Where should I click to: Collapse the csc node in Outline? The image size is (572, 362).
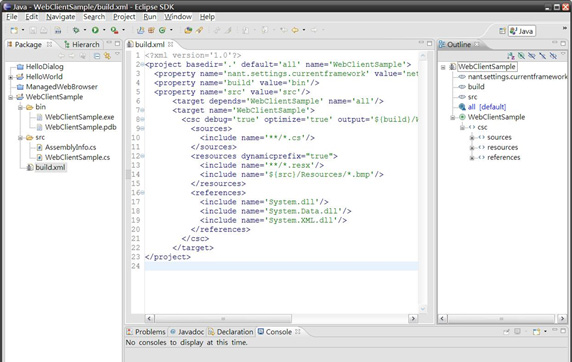click(x=462, y=127)
